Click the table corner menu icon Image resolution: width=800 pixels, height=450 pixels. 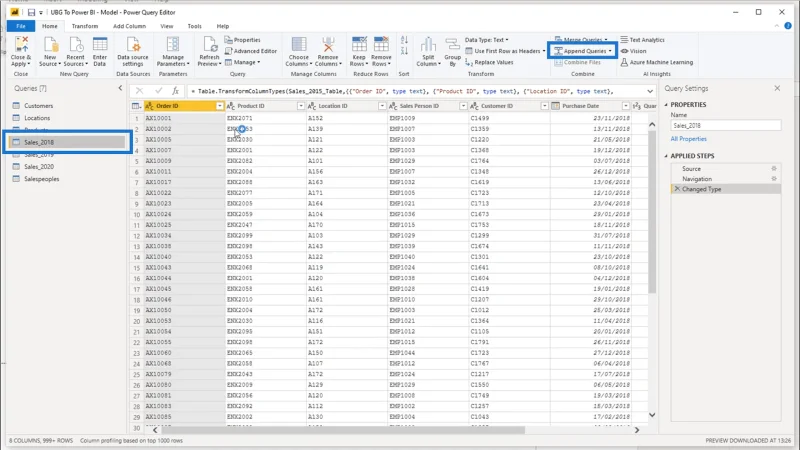click(x=136, y=106)
